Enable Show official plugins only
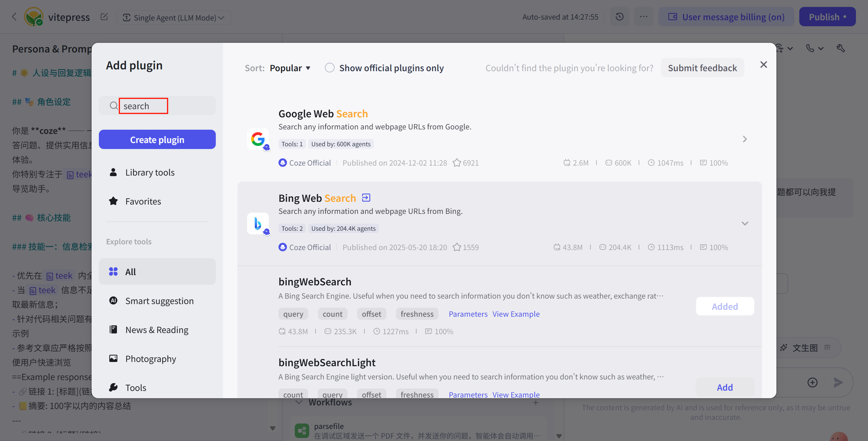 (x=329, y=68)
